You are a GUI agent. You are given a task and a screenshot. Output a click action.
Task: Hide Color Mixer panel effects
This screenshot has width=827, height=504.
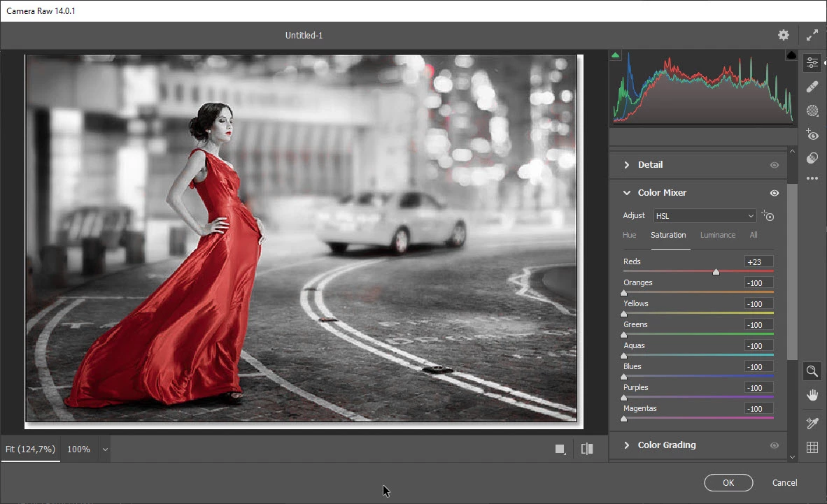pyautogui.click(x=775, y=193)
